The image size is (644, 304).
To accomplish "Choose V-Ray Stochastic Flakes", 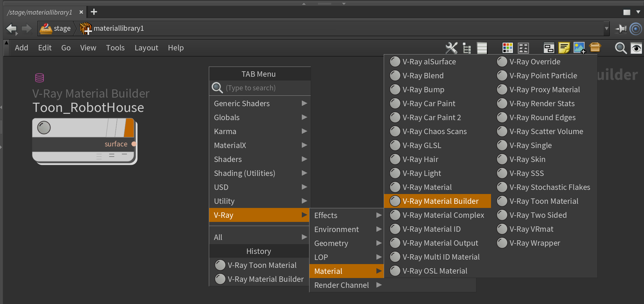I will 544,187.
